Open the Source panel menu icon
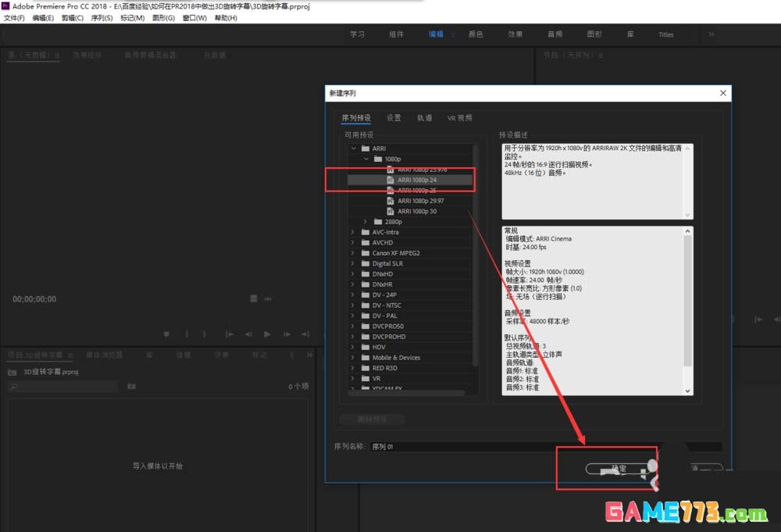Screen dimensions: 781x532 point(57,55)
